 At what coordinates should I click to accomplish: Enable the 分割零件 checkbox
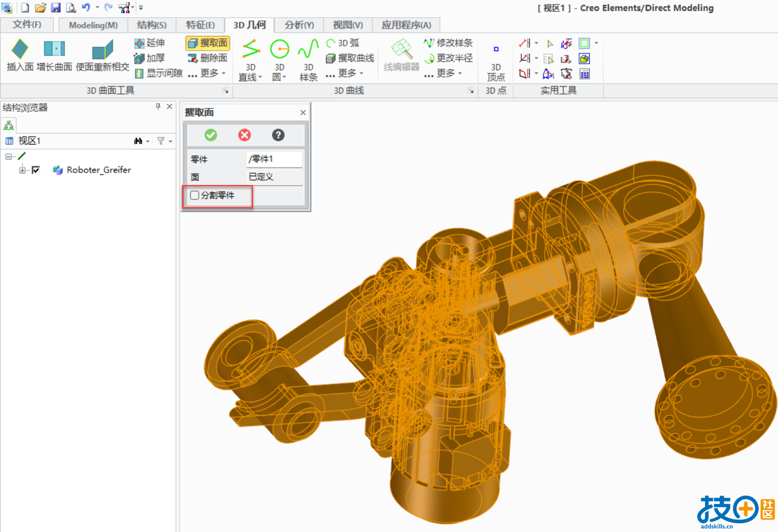pyautogui.click(x=195, y=195)
